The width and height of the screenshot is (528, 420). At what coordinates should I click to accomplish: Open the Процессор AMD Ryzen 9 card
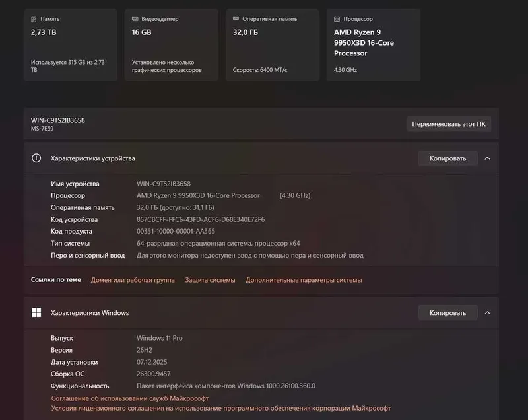(374, 45)
